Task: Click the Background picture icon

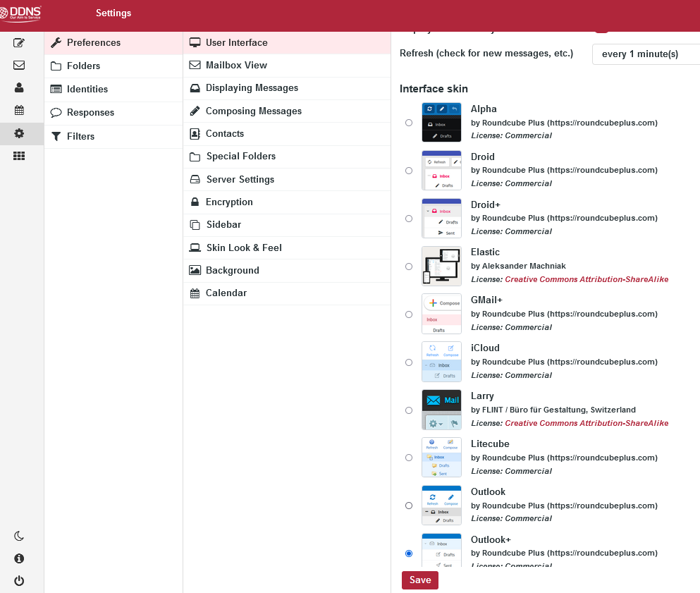Action: (195, 270)
